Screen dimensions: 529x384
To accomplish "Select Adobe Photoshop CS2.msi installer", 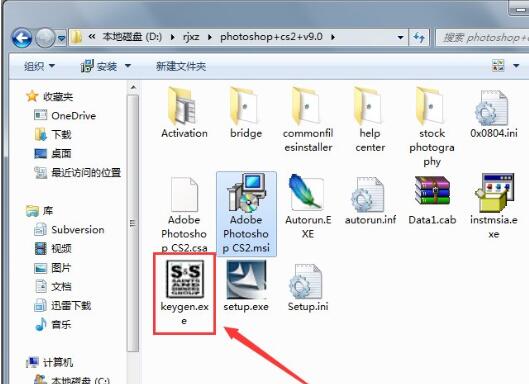I will (246, 214).
